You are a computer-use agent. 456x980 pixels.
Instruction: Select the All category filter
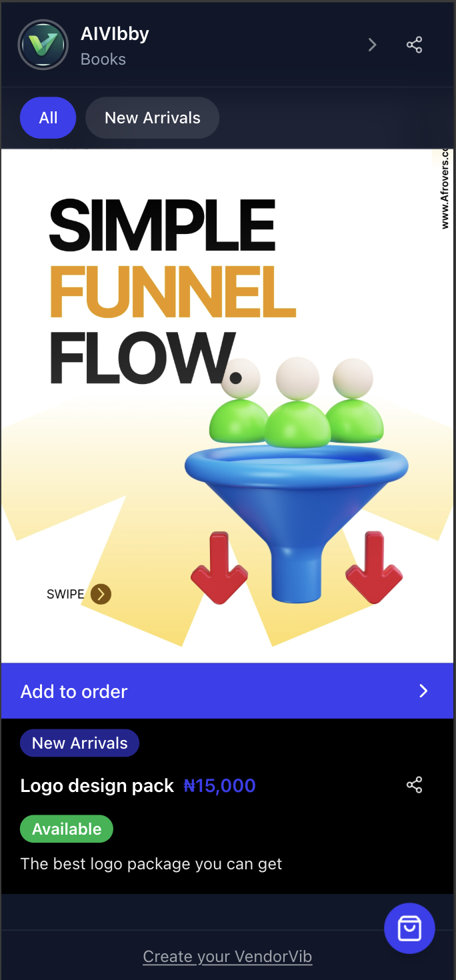pyautogui.click(x=48, y=118)
